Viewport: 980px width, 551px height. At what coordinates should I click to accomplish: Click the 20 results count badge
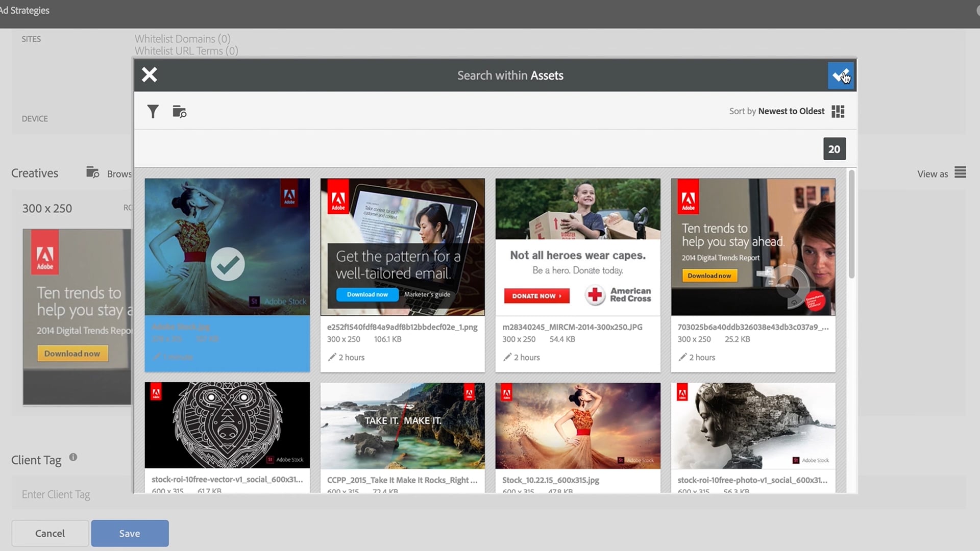[834, 149]
